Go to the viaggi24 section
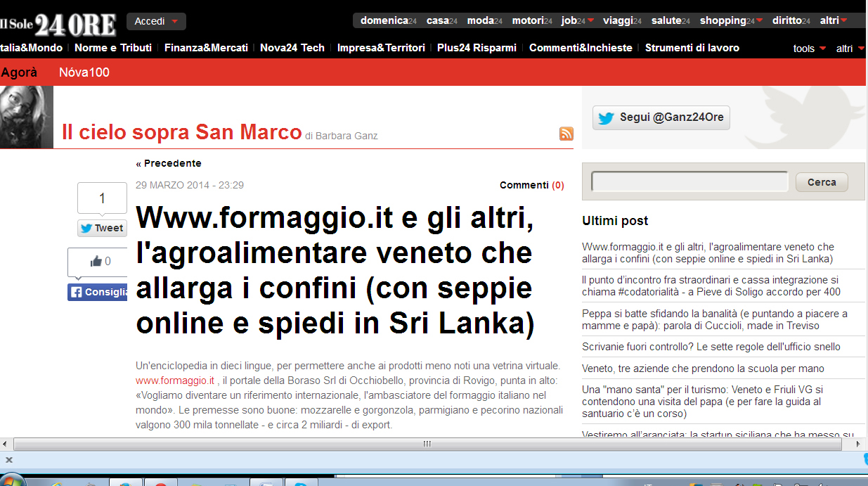 tap(622, 20)
